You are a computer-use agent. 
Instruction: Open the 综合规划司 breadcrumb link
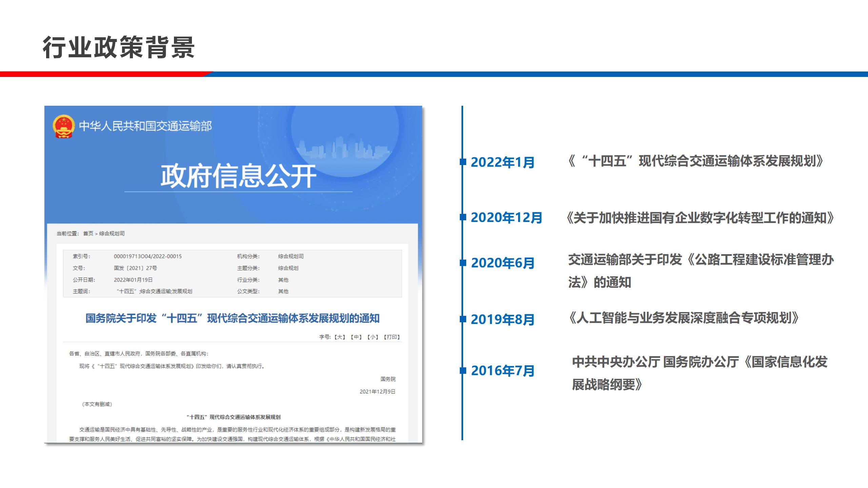click(112, 233)
